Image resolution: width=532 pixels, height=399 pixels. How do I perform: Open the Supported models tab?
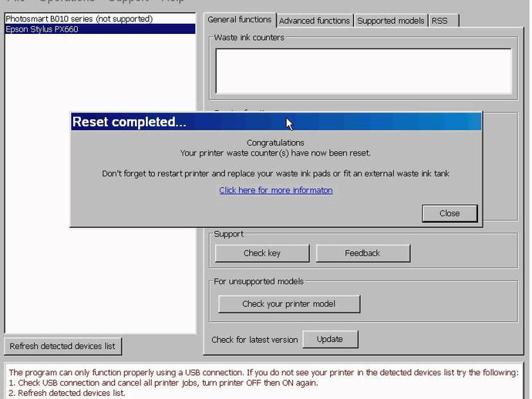click(391, 21)
